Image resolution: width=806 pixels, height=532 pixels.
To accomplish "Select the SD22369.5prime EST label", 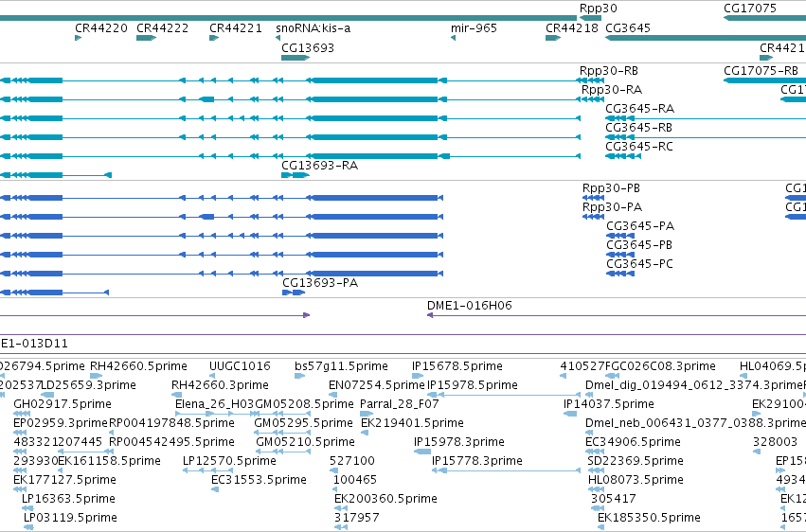I will pos(636,462).
